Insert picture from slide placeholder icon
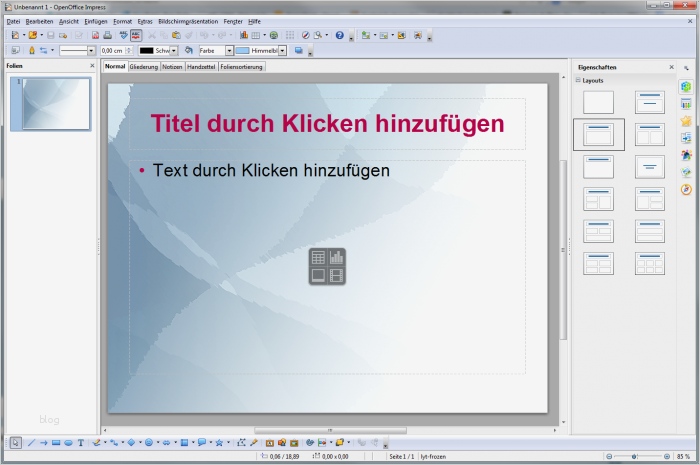 click(x=318, y=275)
